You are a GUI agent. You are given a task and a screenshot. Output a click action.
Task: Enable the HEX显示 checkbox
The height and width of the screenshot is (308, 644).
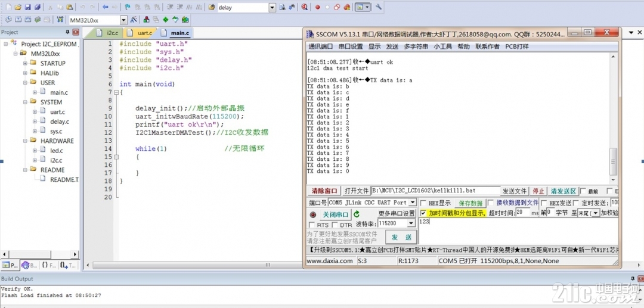point(423,203)
